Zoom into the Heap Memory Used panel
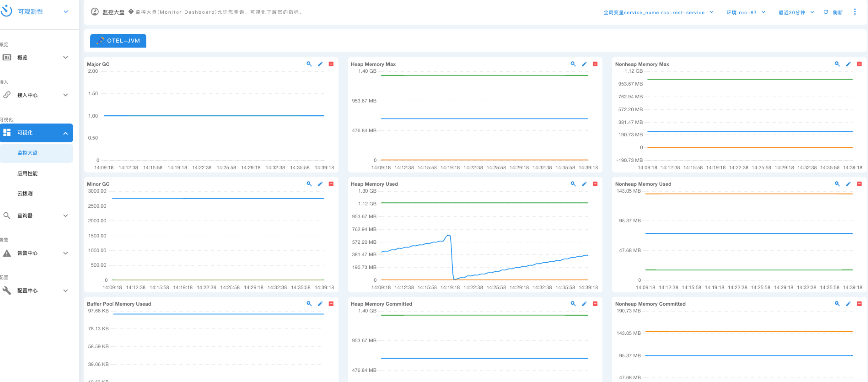Screen dimensions: 868x382 (573, 184)
